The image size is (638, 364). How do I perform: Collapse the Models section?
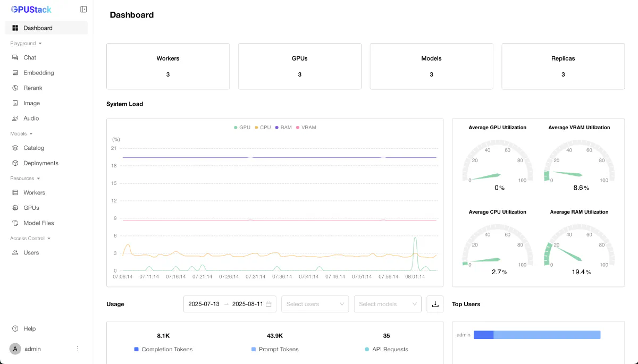point(21,133)
